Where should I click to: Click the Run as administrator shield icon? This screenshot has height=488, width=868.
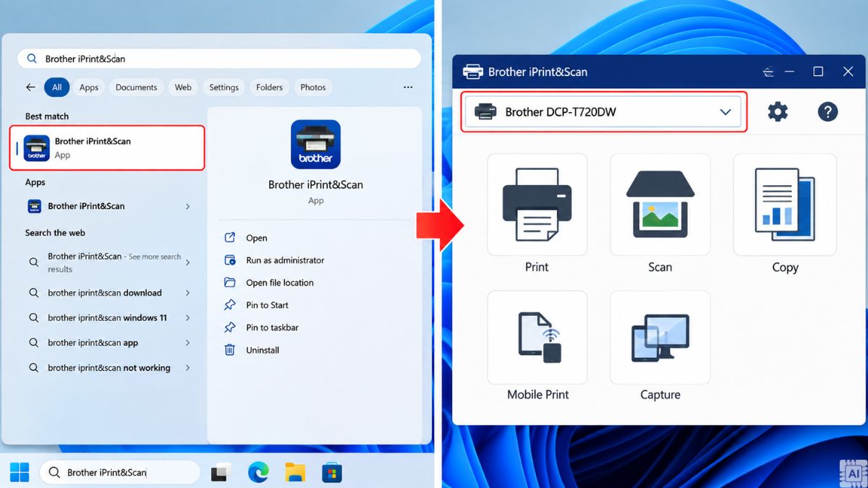tap(230, 260)
